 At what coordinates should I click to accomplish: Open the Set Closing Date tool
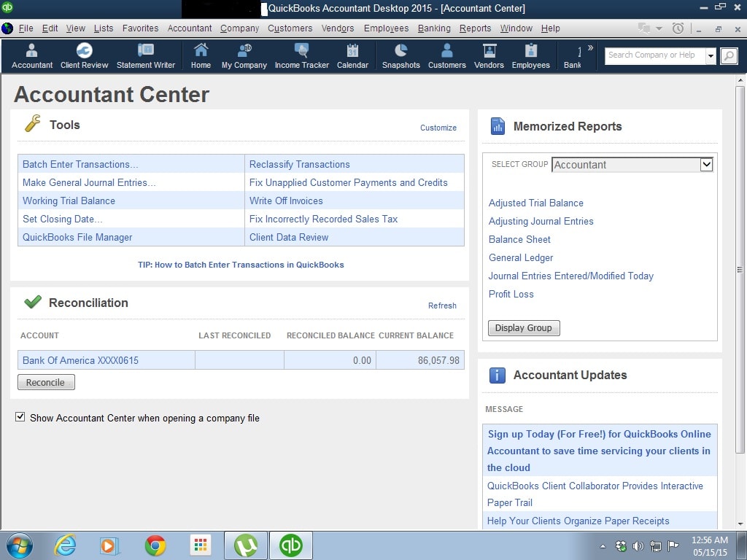pos(63,219)
